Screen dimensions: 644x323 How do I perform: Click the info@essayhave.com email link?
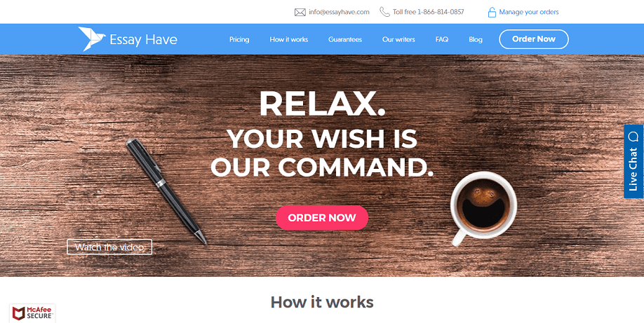point(339,12)
